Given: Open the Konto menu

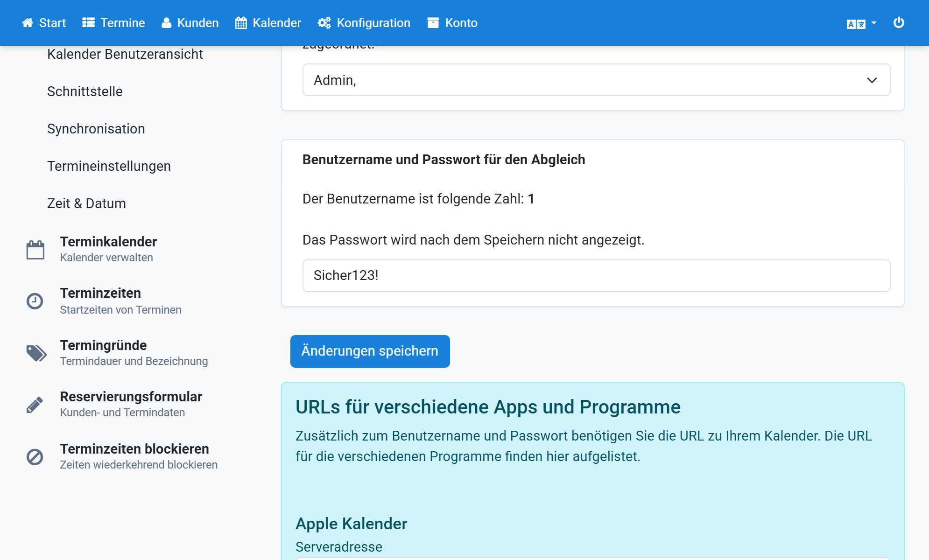Looking at the screenshot, I should [x=452, y=23].
